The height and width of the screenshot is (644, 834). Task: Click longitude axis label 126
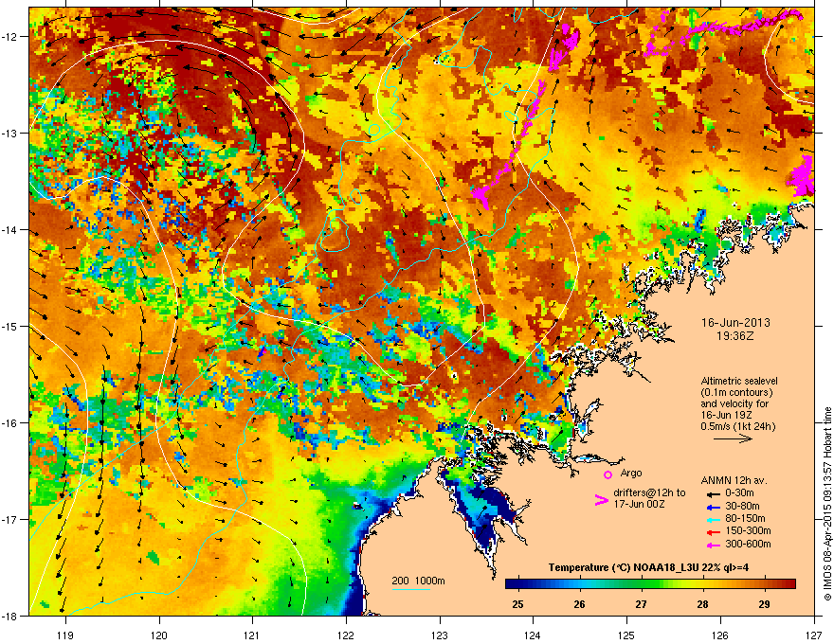(x=720, y=635)
